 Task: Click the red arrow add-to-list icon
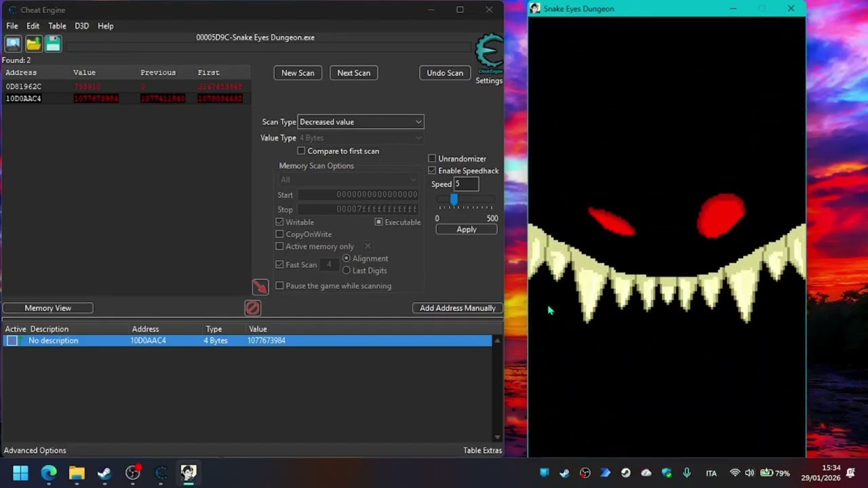point(260,287)
